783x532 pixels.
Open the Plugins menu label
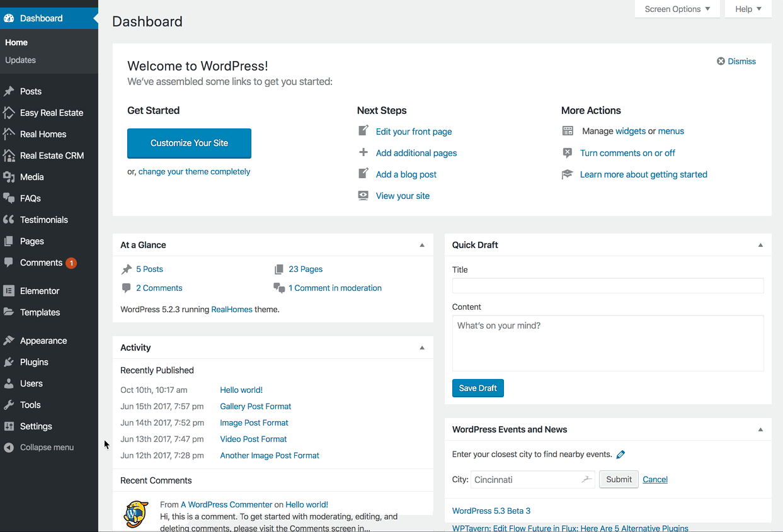click(x=34, y=362)
